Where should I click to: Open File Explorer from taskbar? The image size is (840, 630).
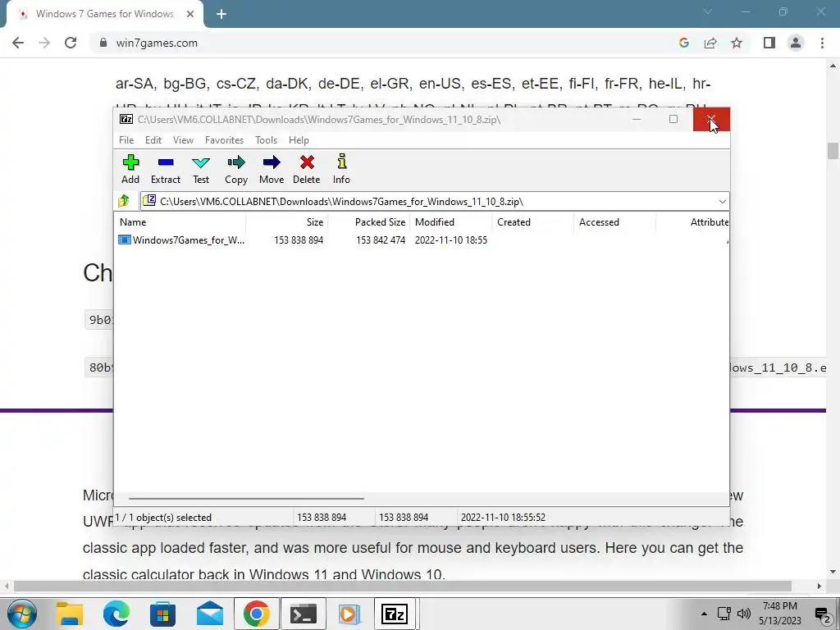pyautogui.click(x=70, y=614)
